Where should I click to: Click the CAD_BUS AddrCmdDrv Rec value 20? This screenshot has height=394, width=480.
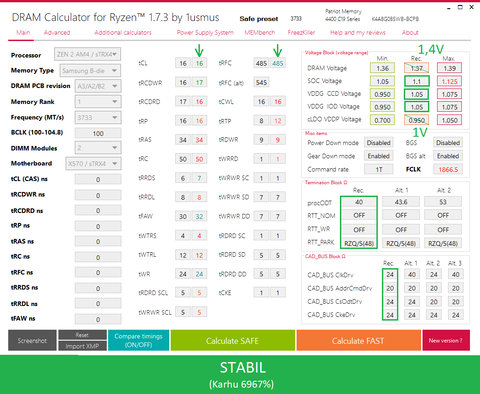point(390,288)
